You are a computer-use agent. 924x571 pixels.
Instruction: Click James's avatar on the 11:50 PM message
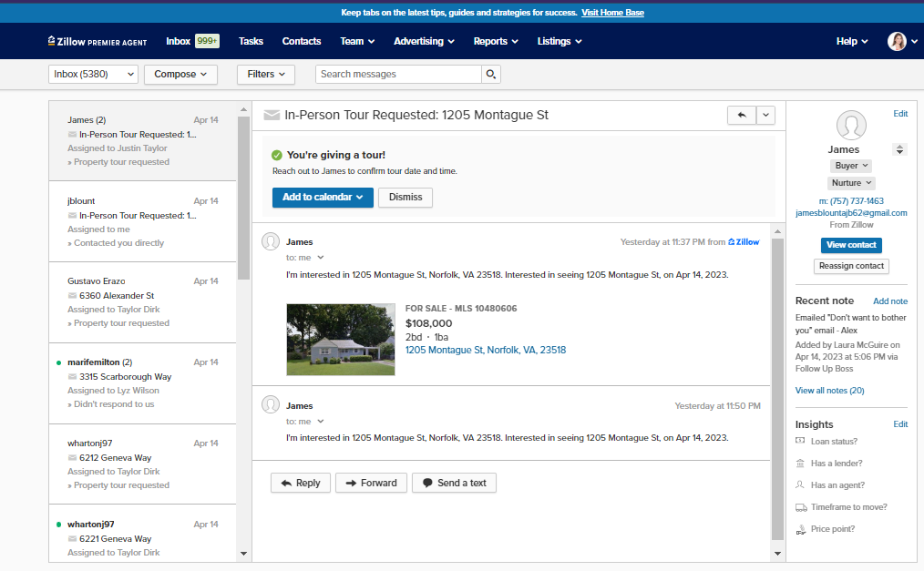pos(271,405)
